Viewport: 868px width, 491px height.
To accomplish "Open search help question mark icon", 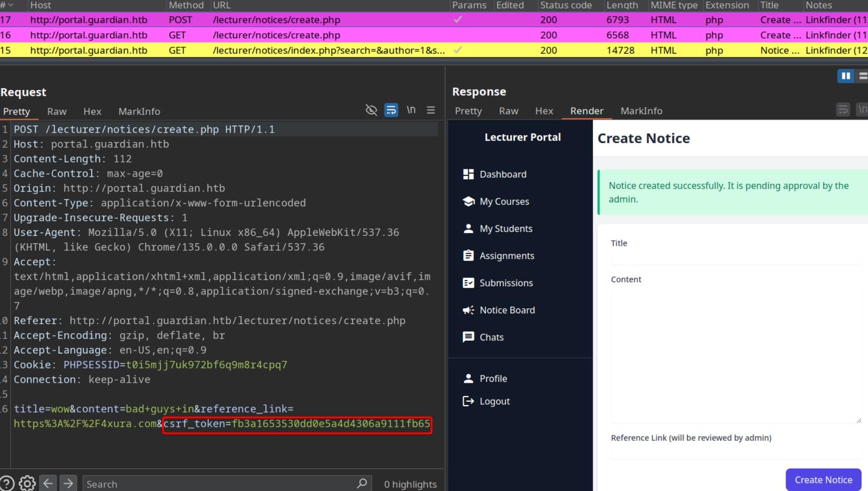I will [x=7, y=483].
